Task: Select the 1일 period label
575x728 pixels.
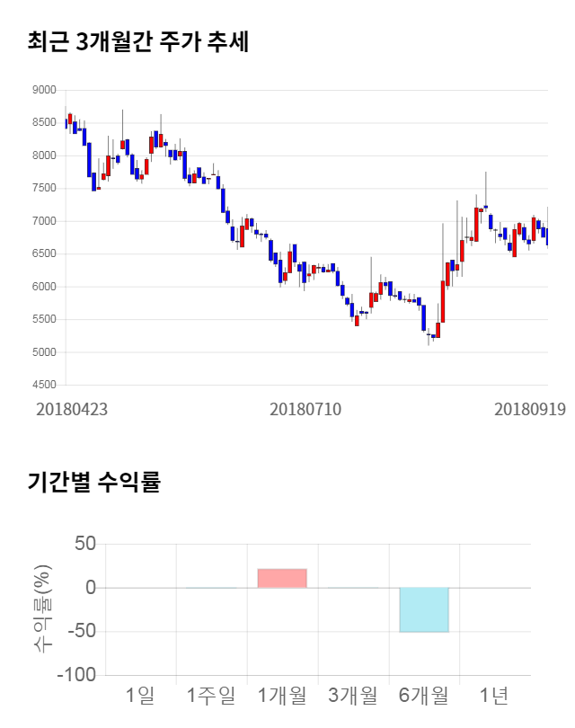Action: pos(140,695)
